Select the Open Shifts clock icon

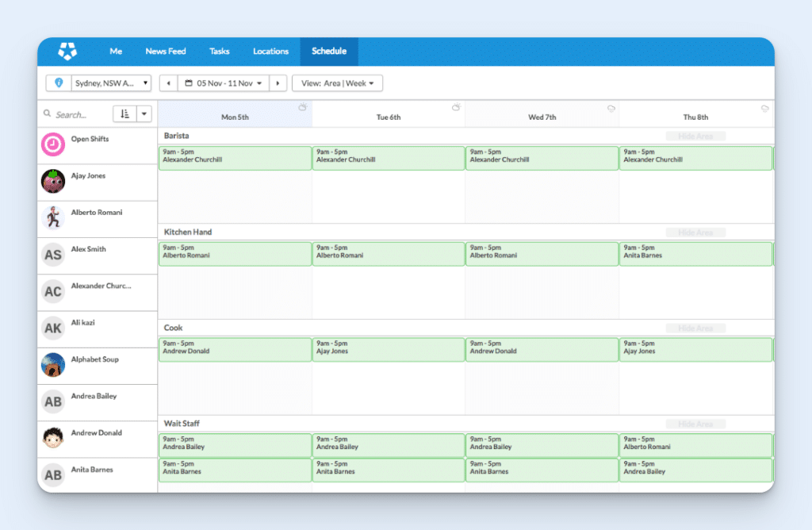(53, 145)
